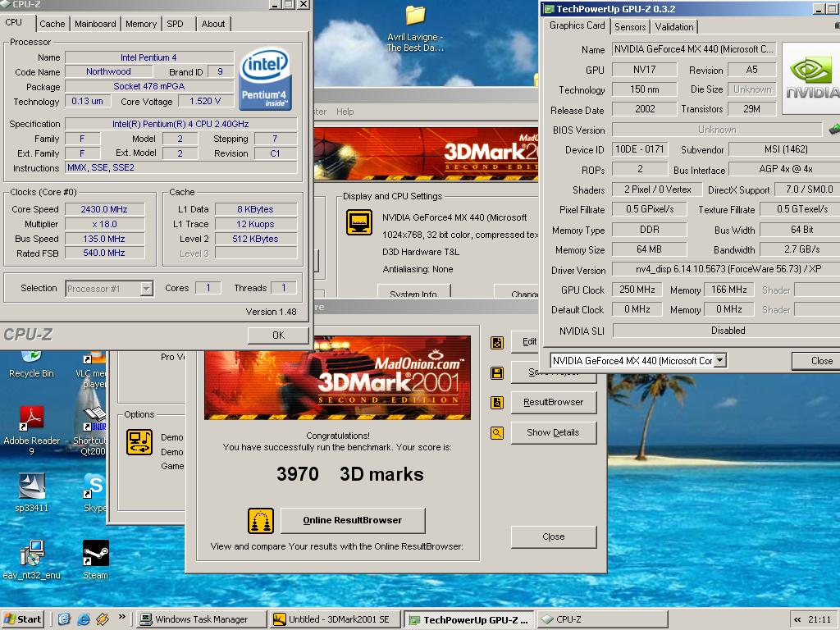Click the Online ResultBrowser button
Screen dimensions: 840x630
click(353, 520)
